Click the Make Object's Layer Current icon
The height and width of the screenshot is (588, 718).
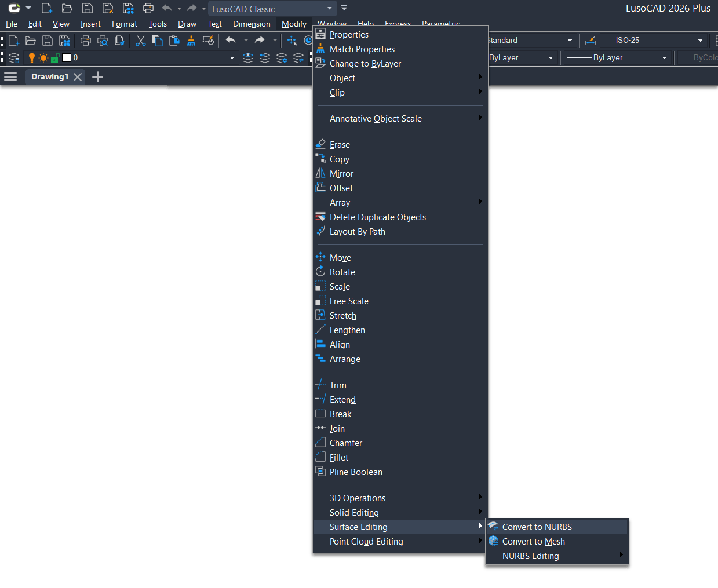(x=248, y=58)
